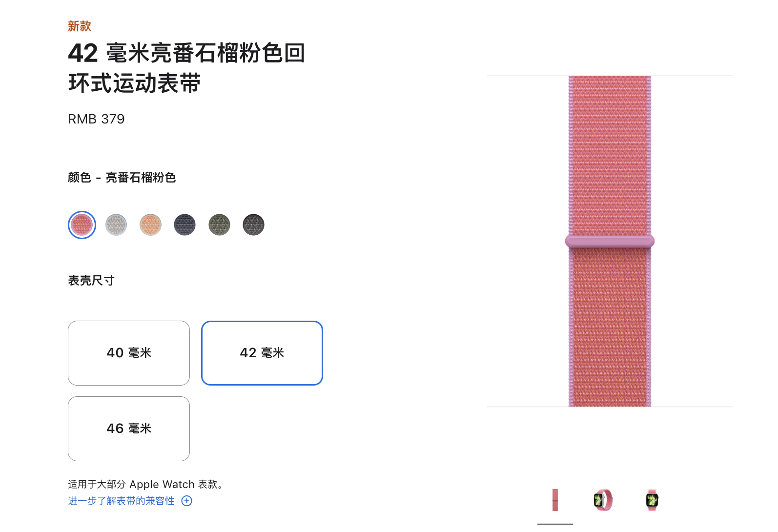The width and height of the screenshot is (778, 532).
Task: Choose the light silver-blue band color swatch
Action: click(x=116, y=225)
